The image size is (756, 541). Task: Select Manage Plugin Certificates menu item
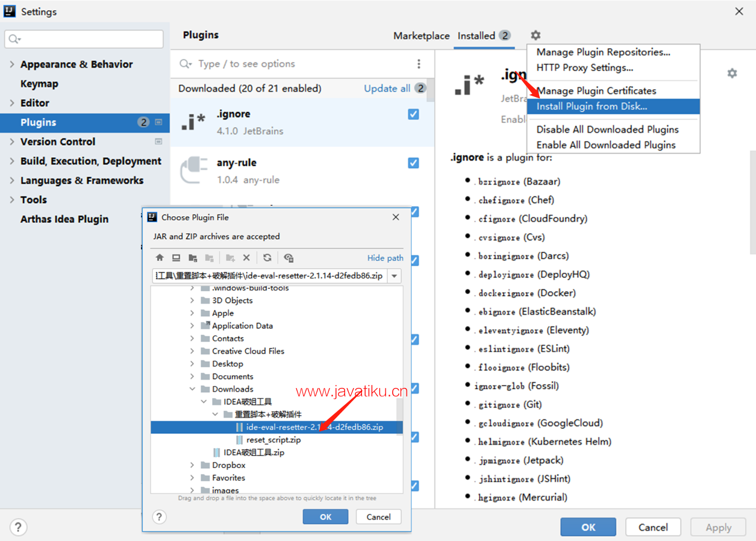[613, 90]
